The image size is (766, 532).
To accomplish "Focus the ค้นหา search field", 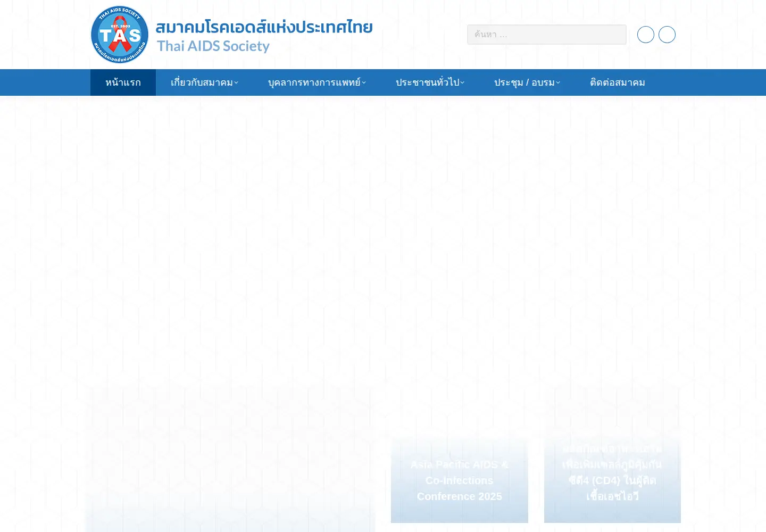I will tap(547, 35).
